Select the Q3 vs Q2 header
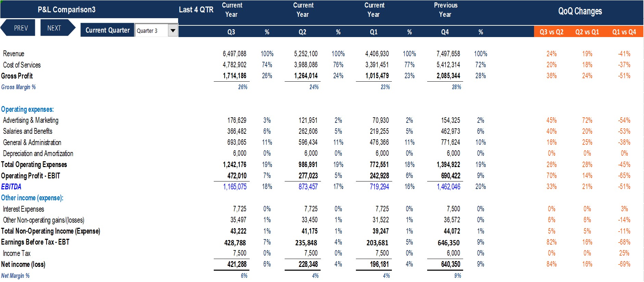 552,32
